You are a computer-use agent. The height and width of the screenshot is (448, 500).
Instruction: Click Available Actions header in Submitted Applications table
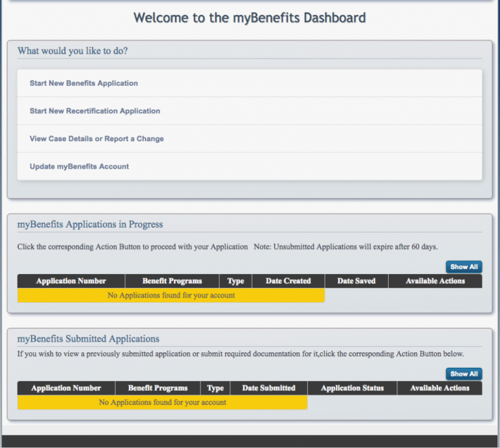439,388
